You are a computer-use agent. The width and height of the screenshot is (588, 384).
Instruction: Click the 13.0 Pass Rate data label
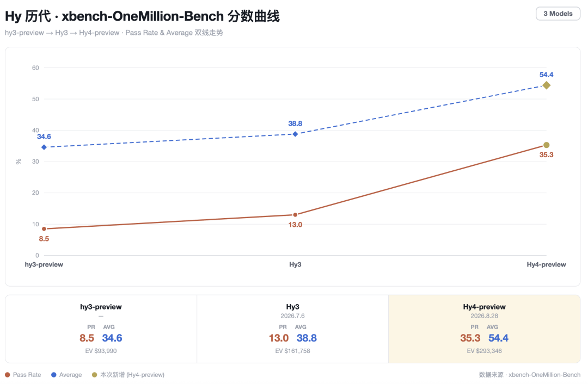295,225
